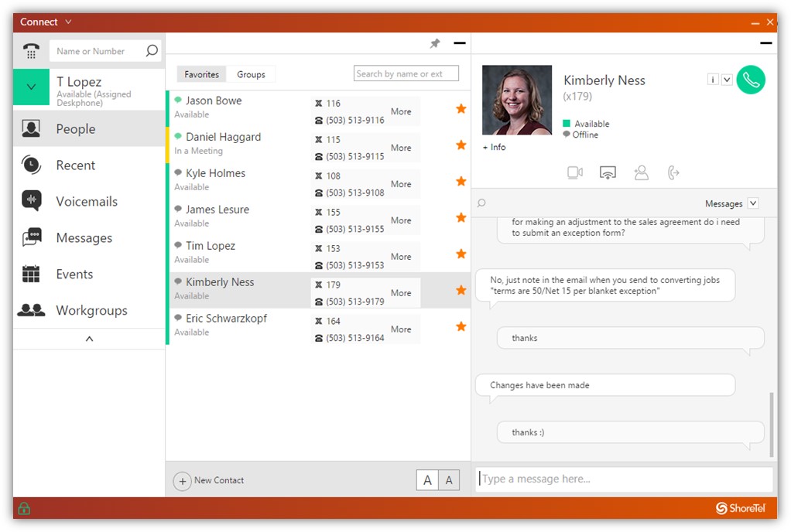The image size is (791, 532).
Task: Click the pin icon above the contacts panel
Action: click(x=435, y=43)
